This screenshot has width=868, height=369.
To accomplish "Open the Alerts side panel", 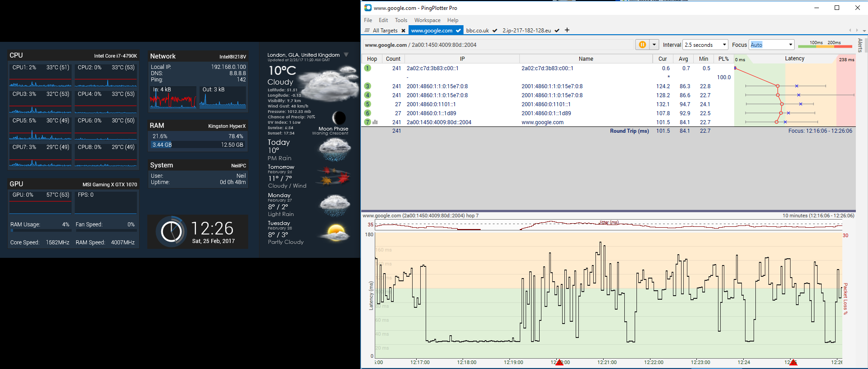I will click(860, 45).
